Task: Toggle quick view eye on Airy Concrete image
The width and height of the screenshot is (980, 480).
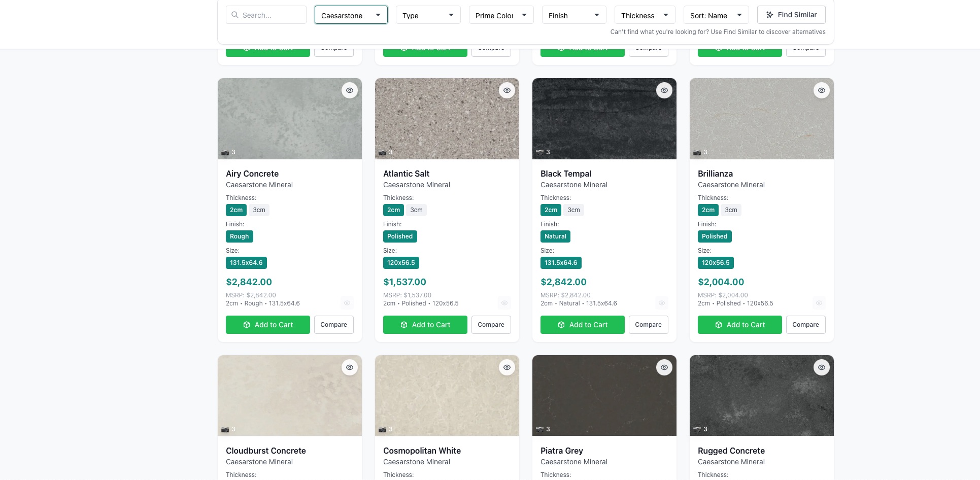Action: [350, 90]
